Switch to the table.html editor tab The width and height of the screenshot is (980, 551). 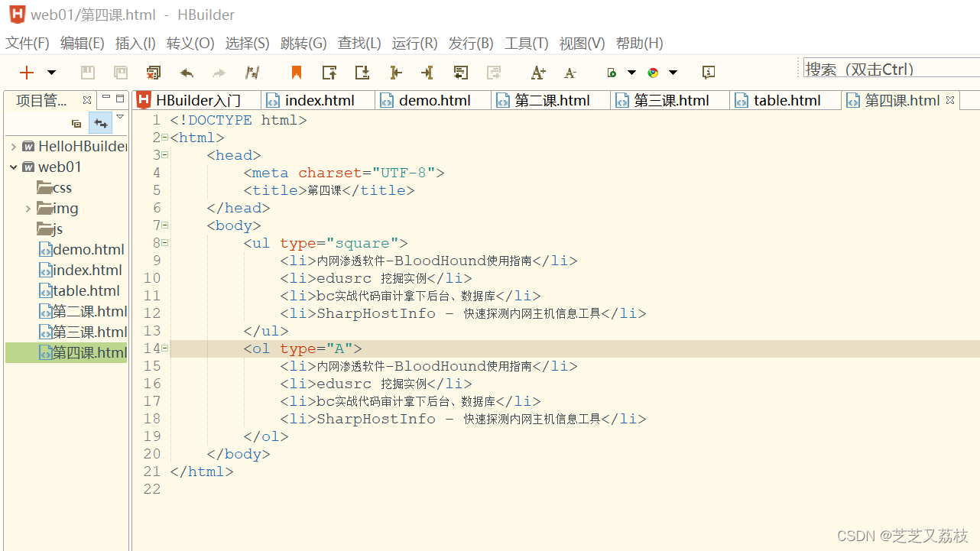point(787,100)
